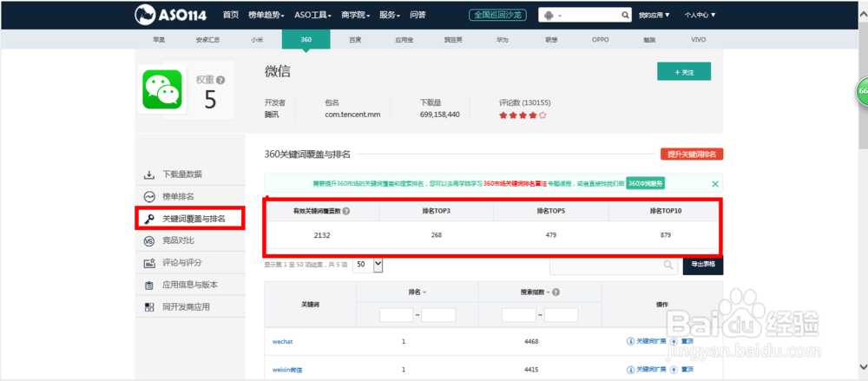This screenshot has width=868, height=381.
Task: Select the 360 market tab
Action: 306,40
